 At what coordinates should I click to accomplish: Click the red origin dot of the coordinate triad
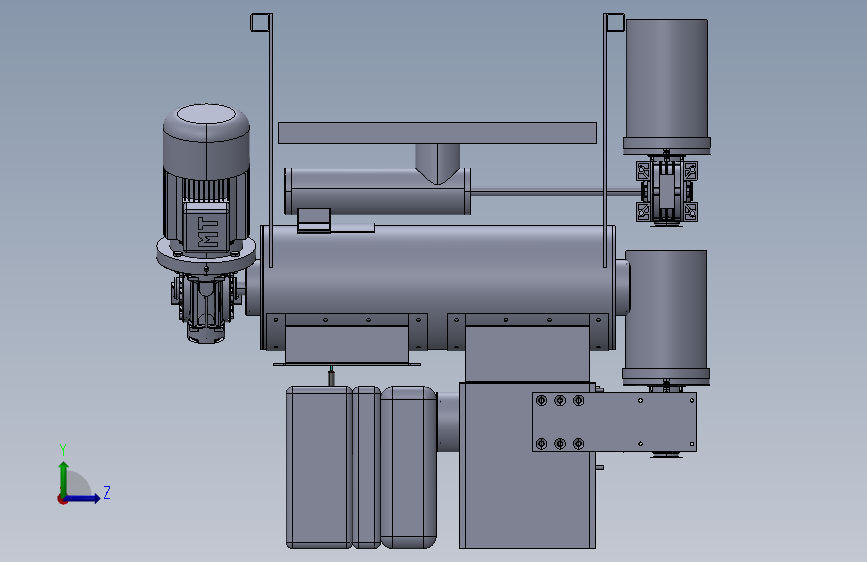[x=62, y=499]
